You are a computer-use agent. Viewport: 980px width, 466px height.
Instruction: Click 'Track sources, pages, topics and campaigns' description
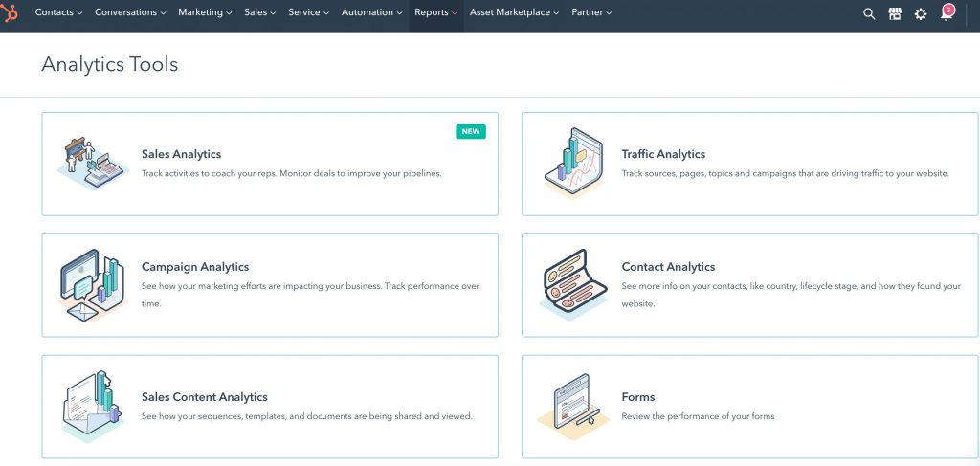click(785, 173)
